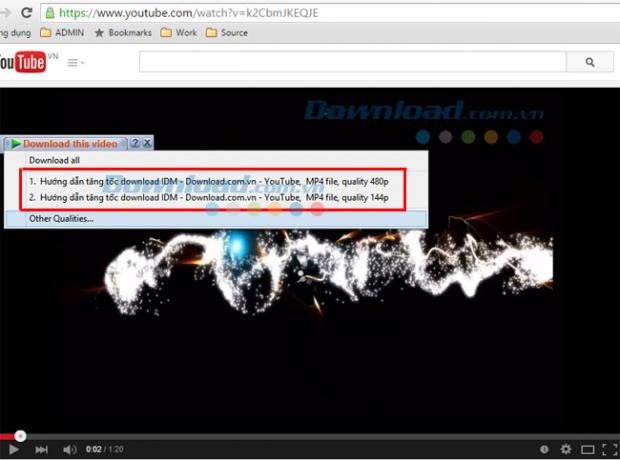Choose Download all from IDM menu

coord(216,160)
